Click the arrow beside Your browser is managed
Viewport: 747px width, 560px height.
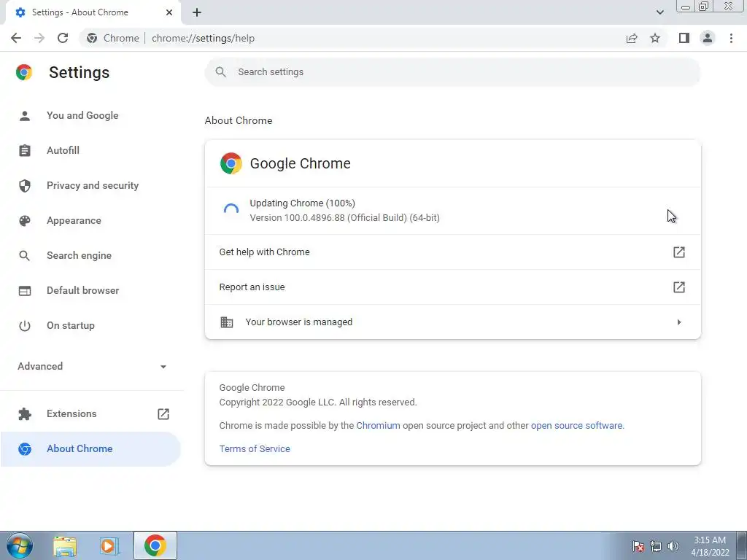[679, 322]
